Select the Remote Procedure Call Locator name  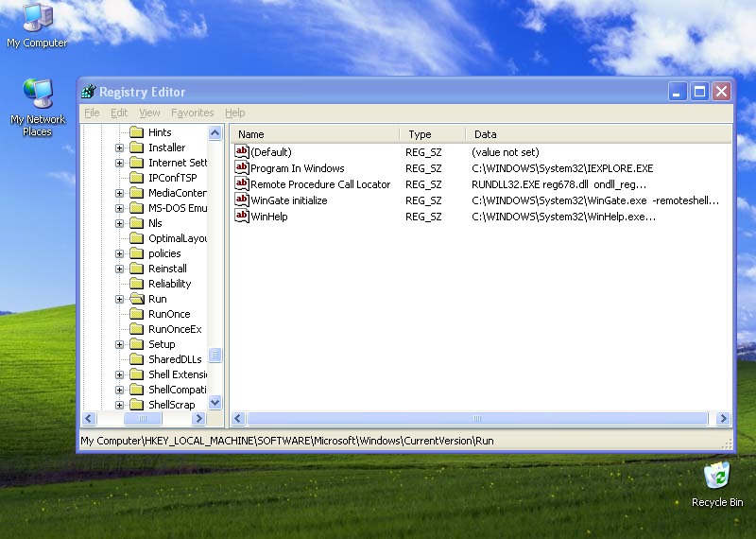pyautogui.click(x=320, y=184)
